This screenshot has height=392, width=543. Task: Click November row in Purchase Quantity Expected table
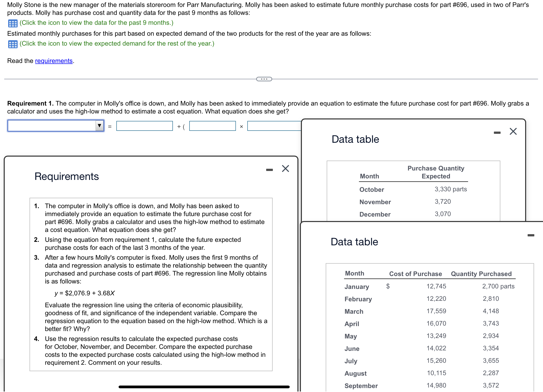[x=375, y=202]
